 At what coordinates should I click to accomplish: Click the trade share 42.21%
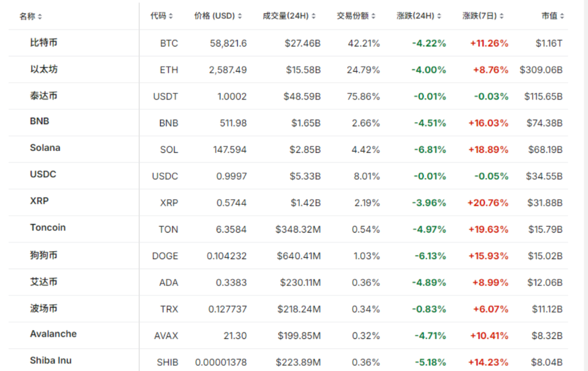click(x=363, y=44)
